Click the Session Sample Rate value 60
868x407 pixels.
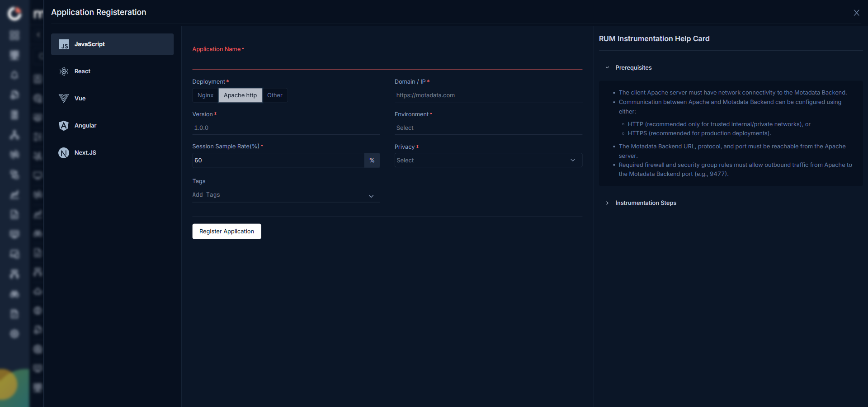(x=278, y=161)
